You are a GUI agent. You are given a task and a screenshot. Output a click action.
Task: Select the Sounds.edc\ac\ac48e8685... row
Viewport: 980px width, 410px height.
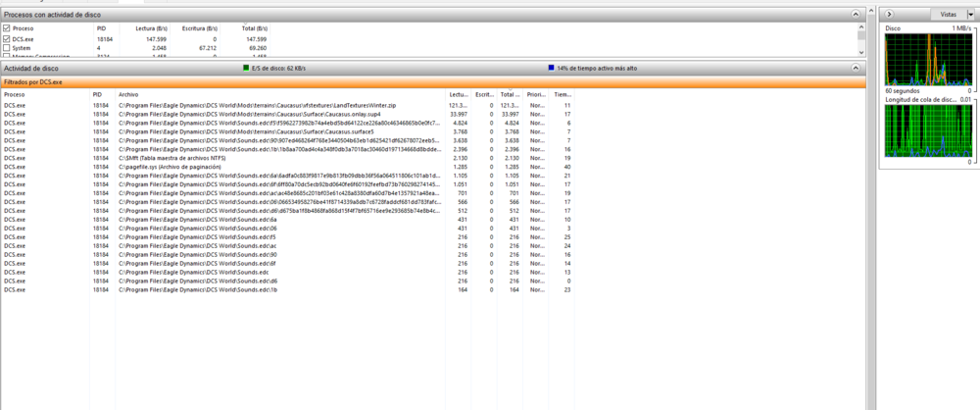click(287, 193)
